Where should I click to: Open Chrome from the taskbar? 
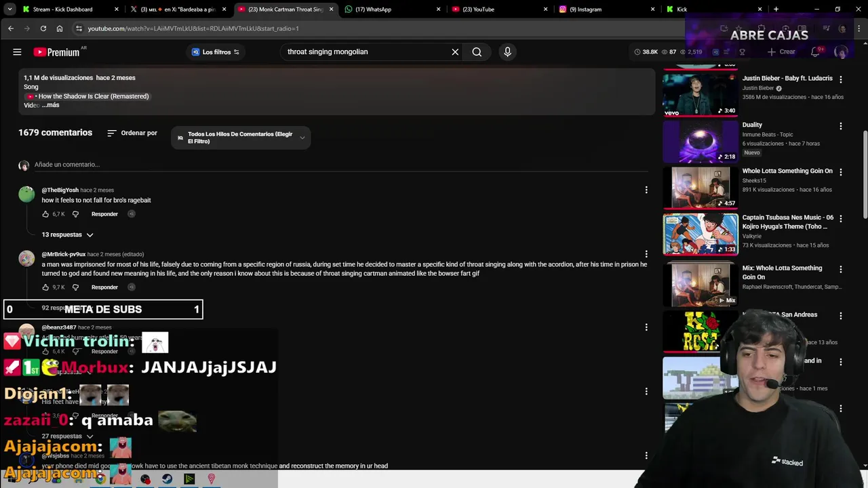tap(100, 479)
